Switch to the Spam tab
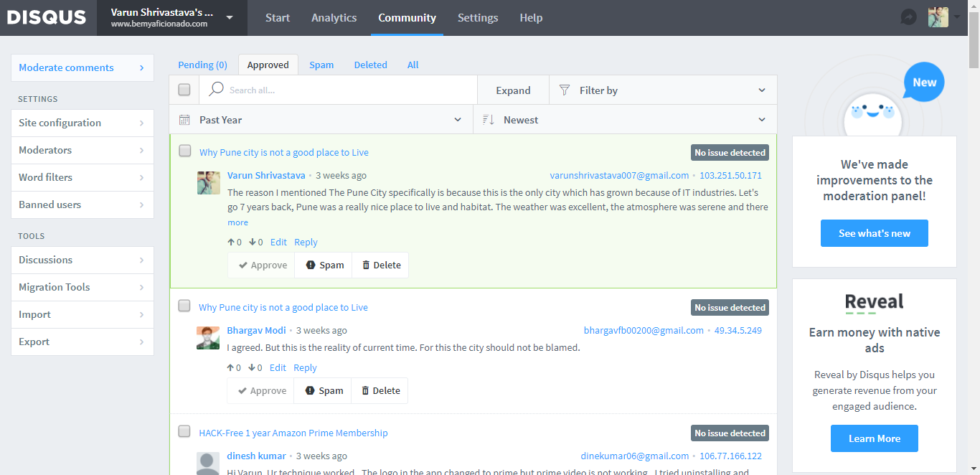The image size is (980, 475). click(321, 65)
